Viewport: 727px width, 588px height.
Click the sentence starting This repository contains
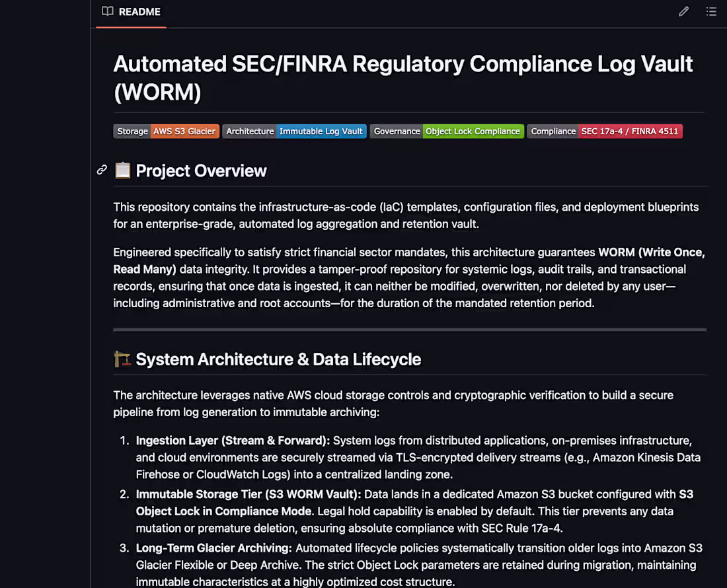406,215
